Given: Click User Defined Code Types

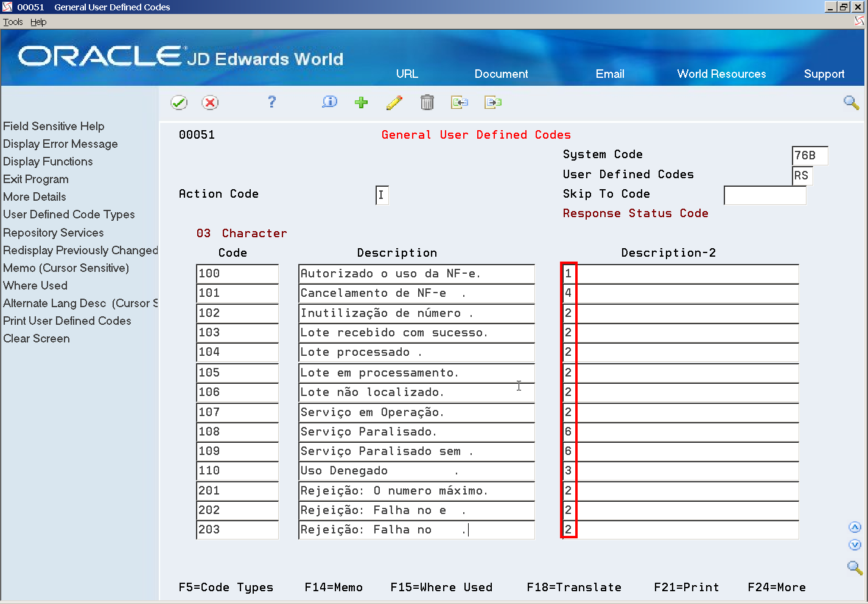Looking at the screenshot, I should pyautogui.click(x=69, y=214).
